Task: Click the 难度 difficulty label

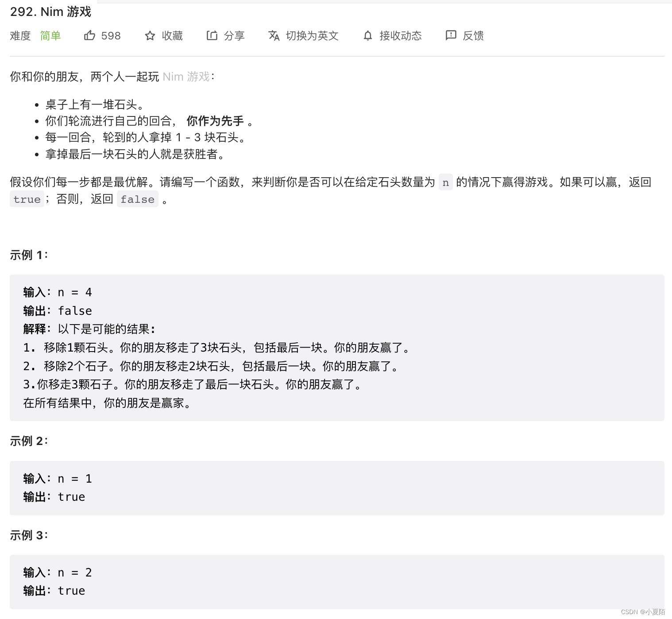Action: point(20,36)
